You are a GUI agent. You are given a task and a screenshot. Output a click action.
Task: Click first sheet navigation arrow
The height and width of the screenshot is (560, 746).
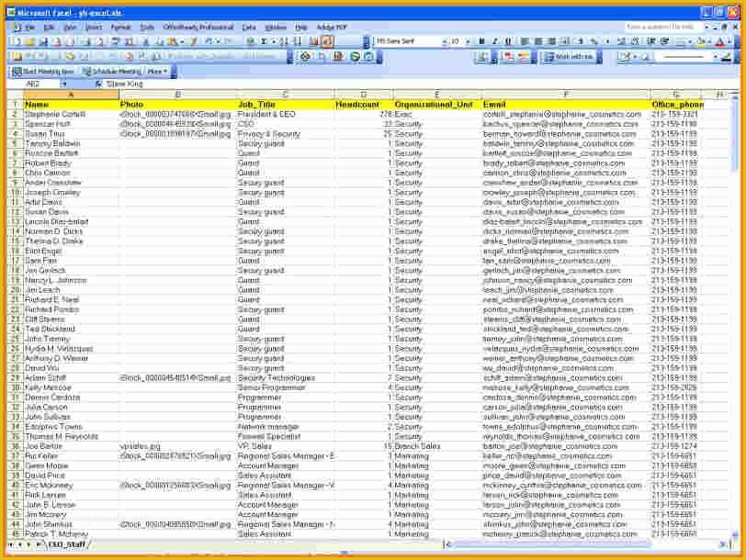[10, 544]
